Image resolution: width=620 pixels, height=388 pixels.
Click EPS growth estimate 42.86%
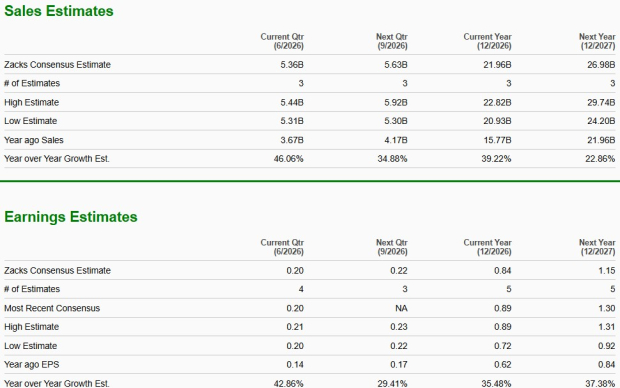click(289, 383)
